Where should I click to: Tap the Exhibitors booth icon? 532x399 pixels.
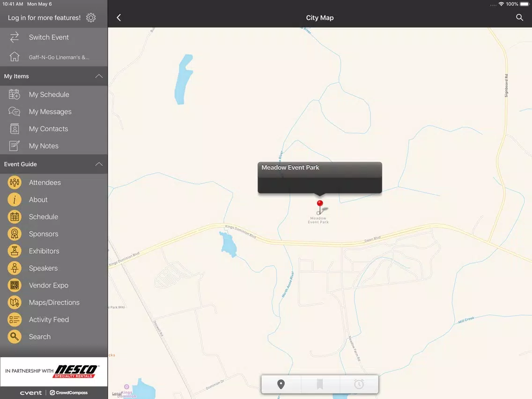[x=14, y=251]
